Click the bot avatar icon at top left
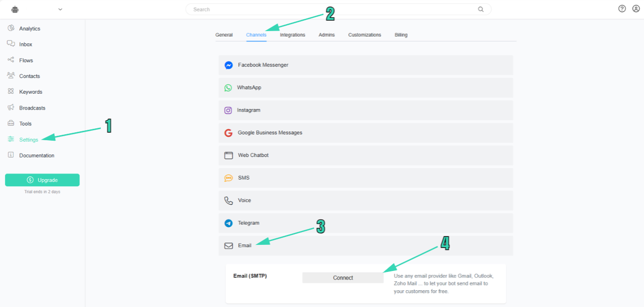The image size is (644, 307). click(15, 9)
